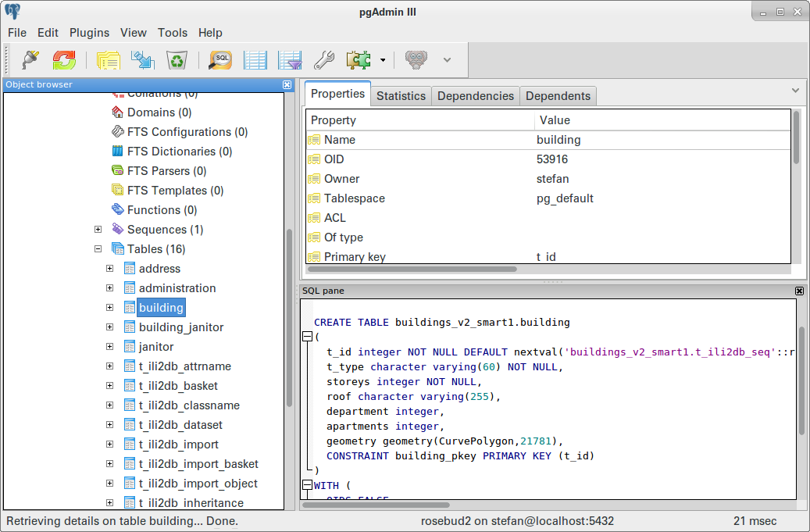Select the administration table
Screen dimensions: 810x532
pos(177,288)
